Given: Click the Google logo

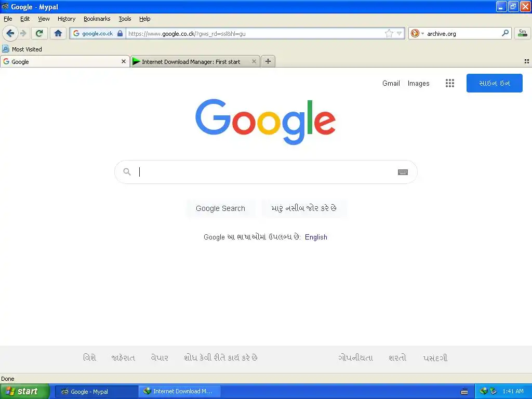Looking at the screenshot, I should [265, 122].
